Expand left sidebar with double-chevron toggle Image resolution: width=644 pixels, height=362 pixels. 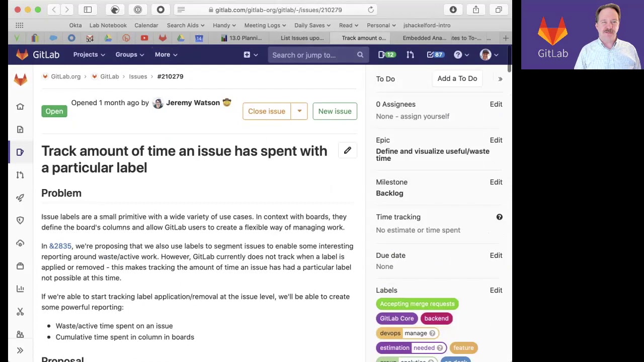pos(20,350)
